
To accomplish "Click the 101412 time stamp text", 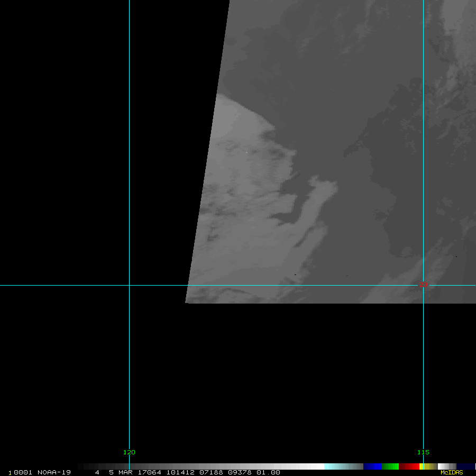I will click(x=179, y=472).
